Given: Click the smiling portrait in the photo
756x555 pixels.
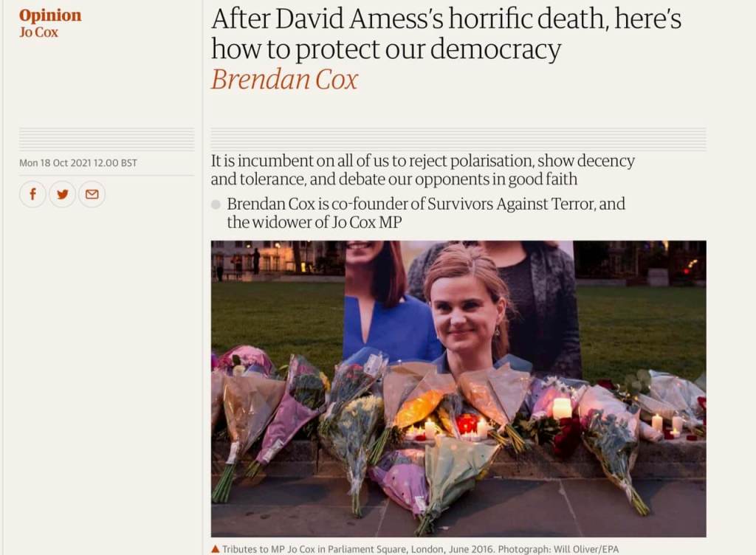Looking at the screenshot, I should click(465, 306).
